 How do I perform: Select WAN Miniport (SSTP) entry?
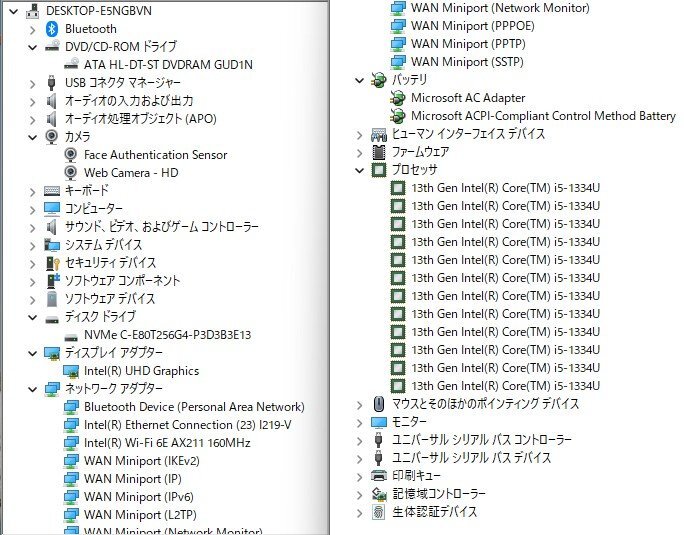pyautogui.click(x=467, y=62)
